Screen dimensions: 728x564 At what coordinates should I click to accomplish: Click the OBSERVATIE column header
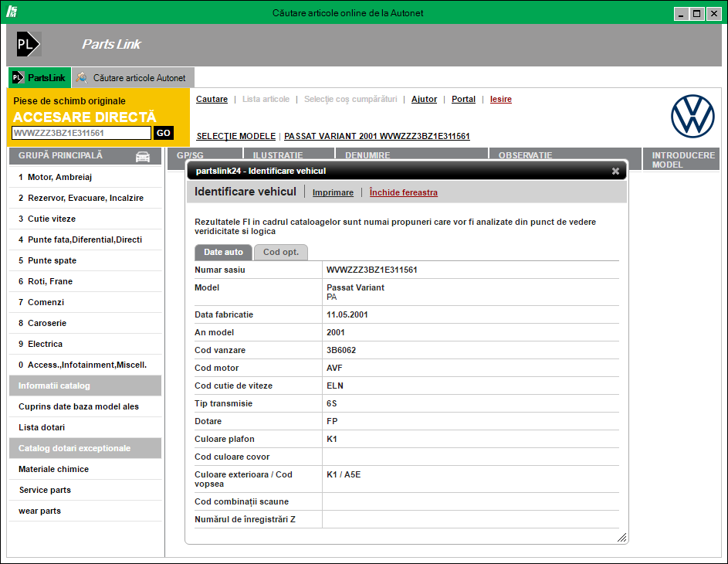click(x=564, y=155)
